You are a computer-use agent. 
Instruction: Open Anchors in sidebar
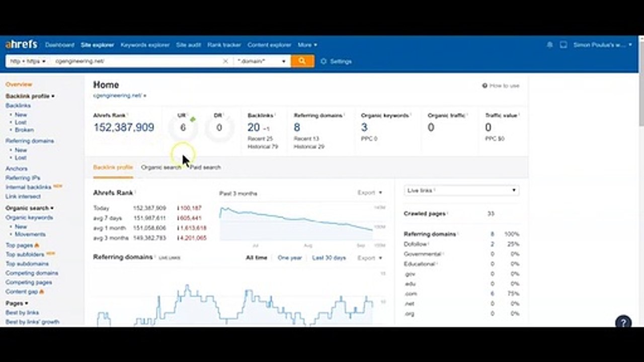[17, 169]
